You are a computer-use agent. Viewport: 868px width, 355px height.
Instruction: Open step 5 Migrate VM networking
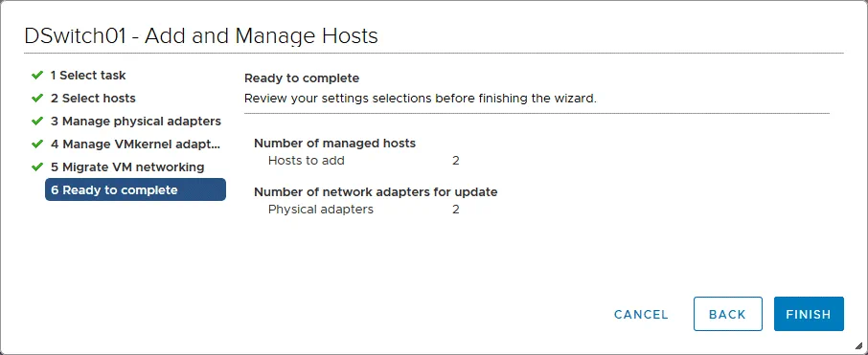pyautogui.click(x=127, y=167)
